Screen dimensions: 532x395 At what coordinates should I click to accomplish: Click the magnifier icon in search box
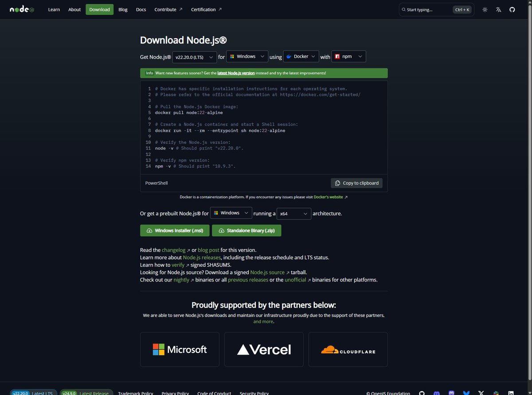click(403, 10)
